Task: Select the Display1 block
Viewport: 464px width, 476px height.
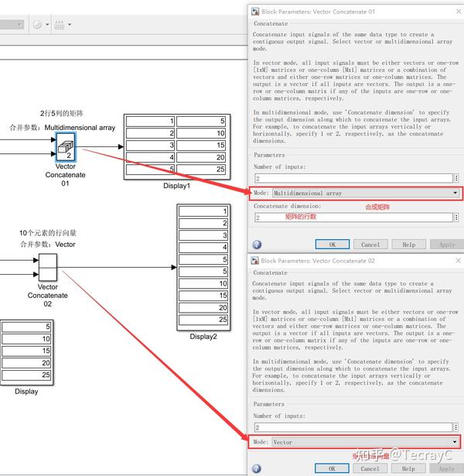Action: tap(177, 147)
